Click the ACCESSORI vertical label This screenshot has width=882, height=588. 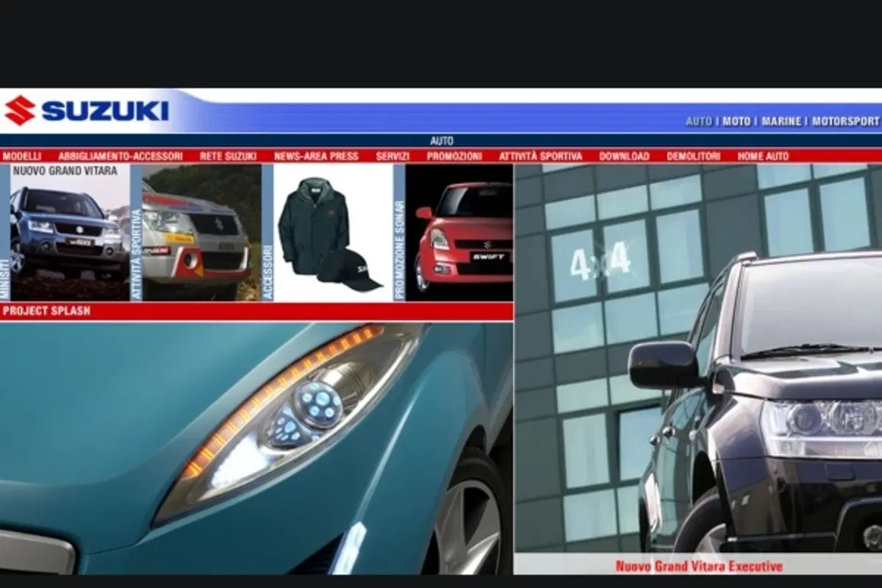(268, 272)
